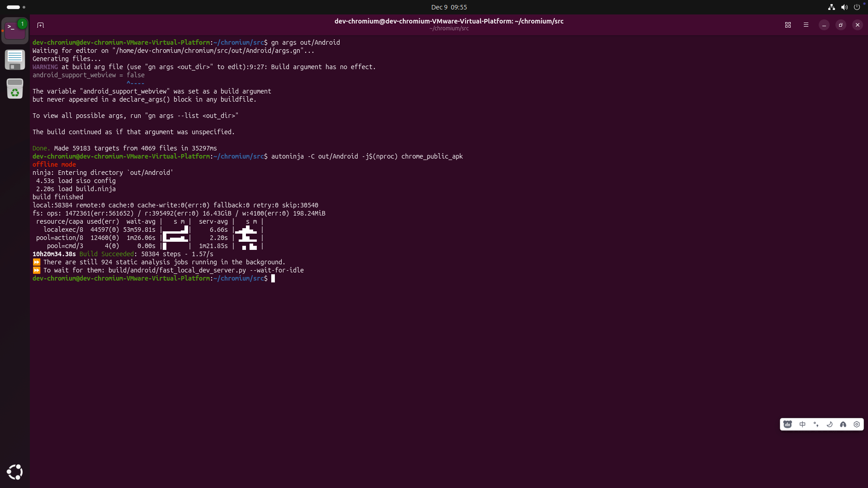Toggle the moon icon in the input toolbar
868x488 pixels.
[830, 424]
